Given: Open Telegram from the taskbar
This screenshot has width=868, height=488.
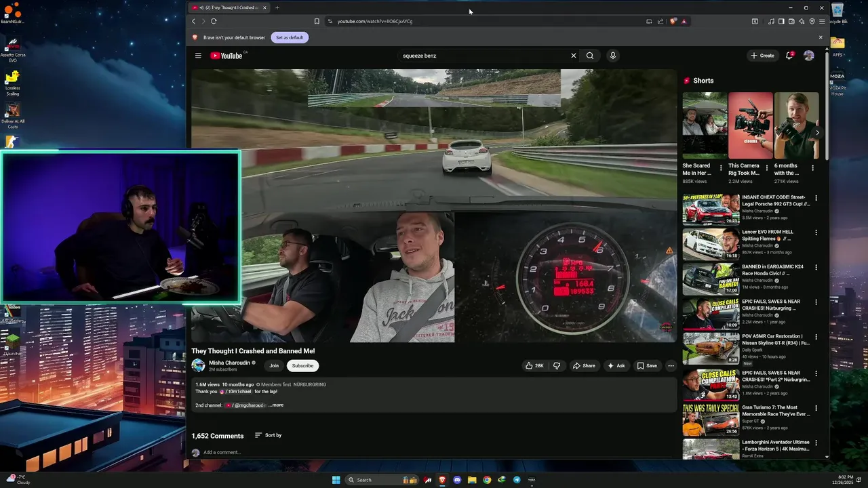Looking at the screenshot, I should [x=517, y=480].
